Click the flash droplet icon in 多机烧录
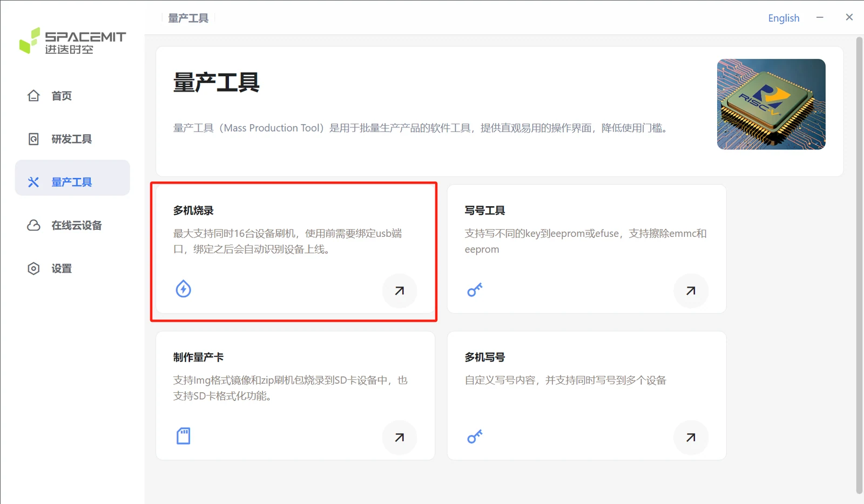The image size is (864, 504). pos(184,289)
